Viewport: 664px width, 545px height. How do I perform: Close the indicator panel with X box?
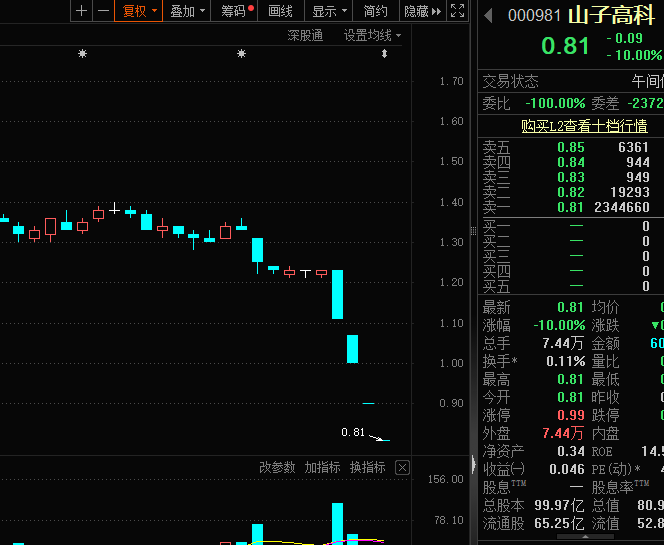click(x=402, y=467)
